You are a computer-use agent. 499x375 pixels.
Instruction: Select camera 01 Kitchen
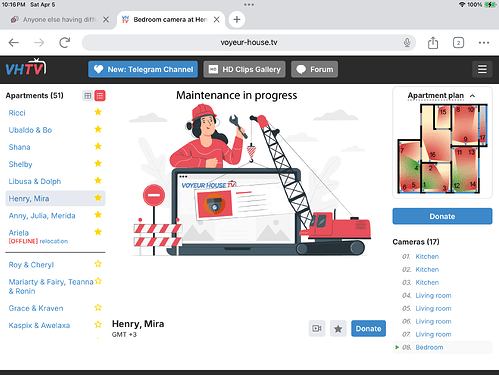(x=427, y=257)
